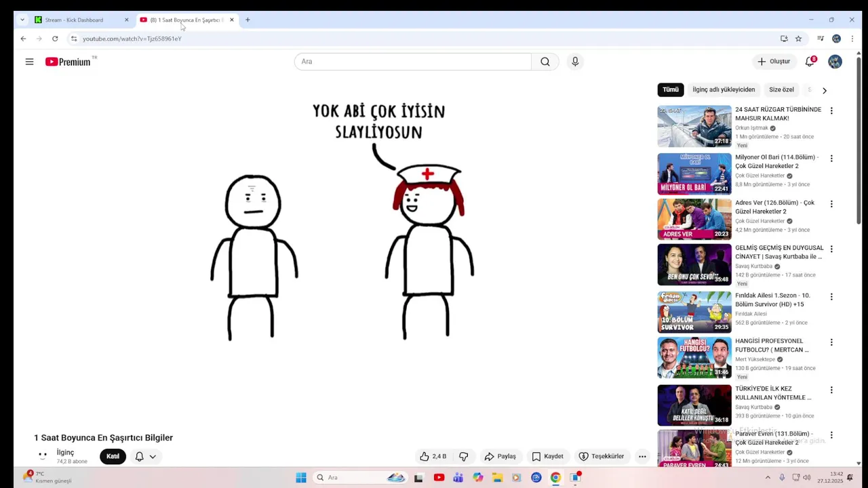Open TÜRKİYE'DE İLK KEZ KULLANILAN YÖNTEMLE title

tap(773, 393)
